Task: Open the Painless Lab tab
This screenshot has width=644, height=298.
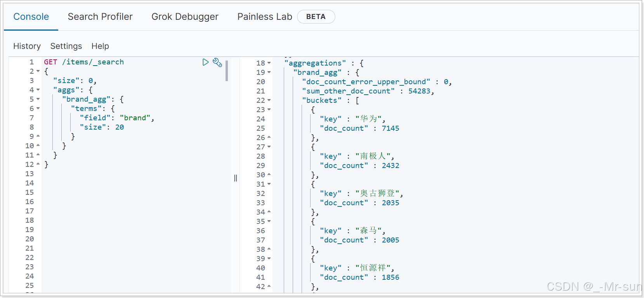Action: (265, 17)
